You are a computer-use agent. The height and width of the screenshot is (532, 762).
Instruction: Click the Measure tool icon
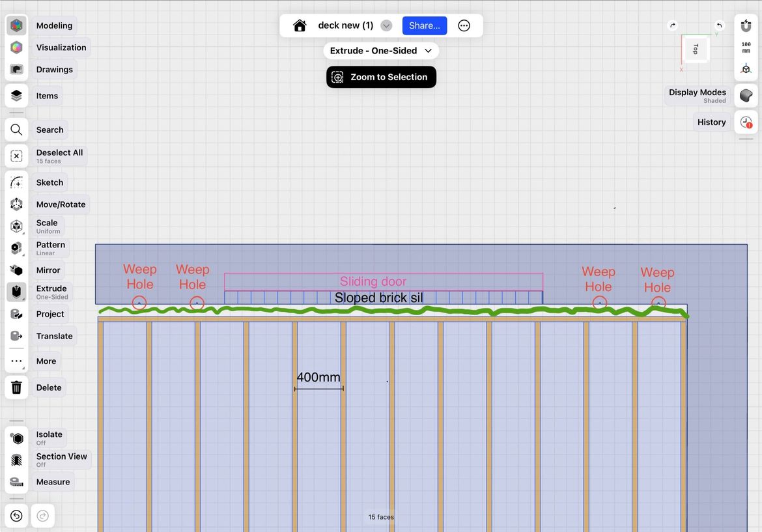pos(17,482)
